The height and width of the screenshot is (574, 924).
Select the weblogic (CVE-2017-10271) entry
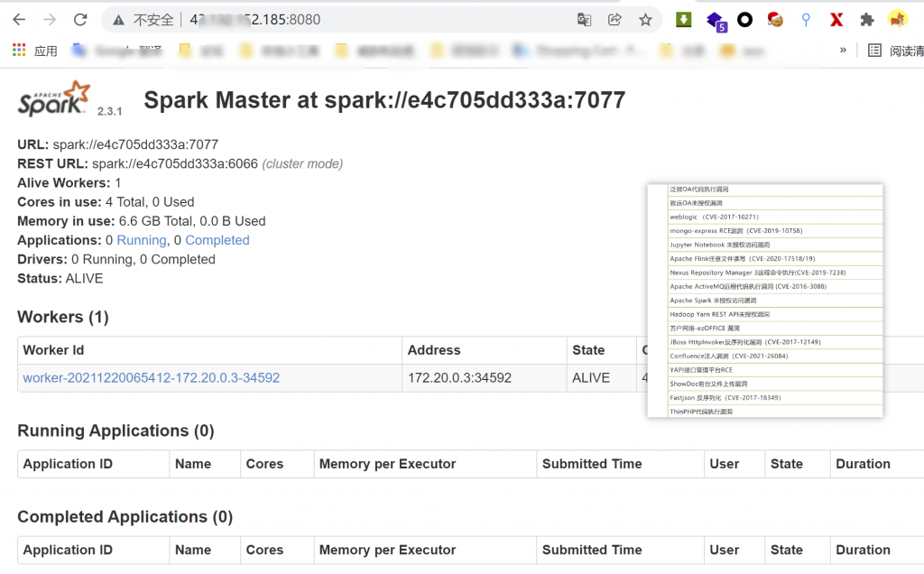point(775,217)
